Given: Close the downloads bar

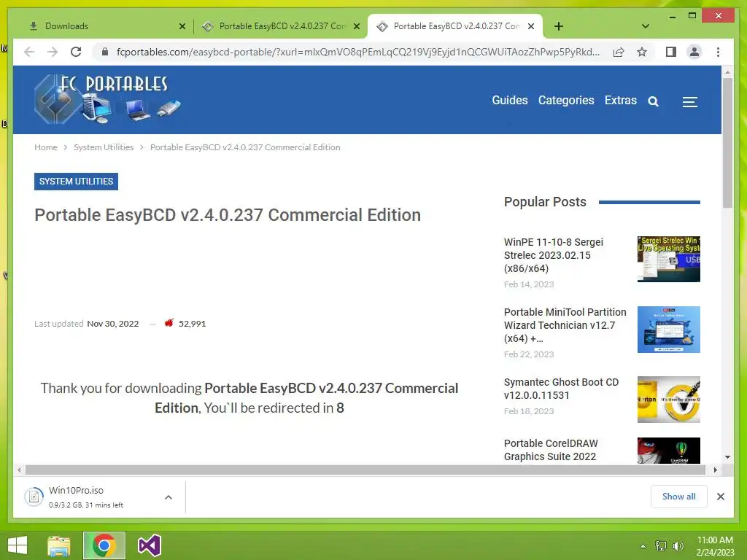Looking at the screenshot, I should pyautogui.click(x=720, y=497).
